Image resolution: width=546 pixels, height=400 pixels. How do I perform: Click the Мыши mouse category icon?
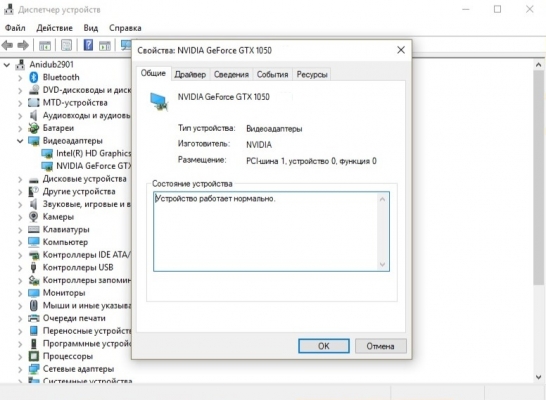pyautogui.click(x=33, y=305)
